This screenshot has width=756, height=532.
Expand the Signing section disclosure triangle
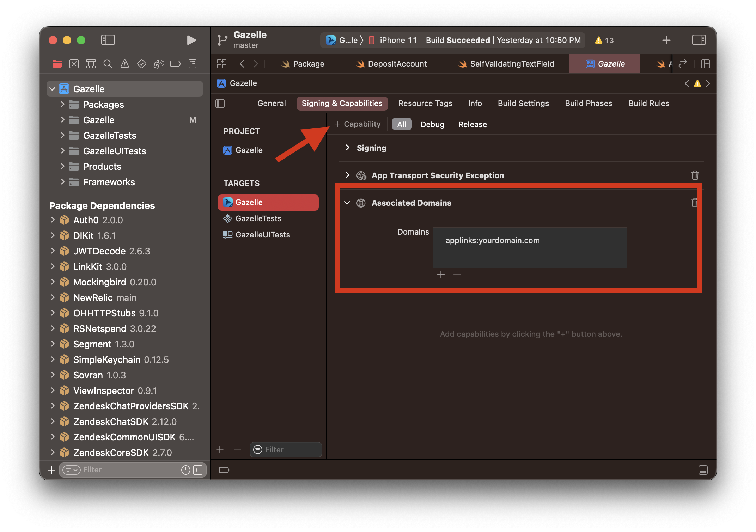click(347, 148)
